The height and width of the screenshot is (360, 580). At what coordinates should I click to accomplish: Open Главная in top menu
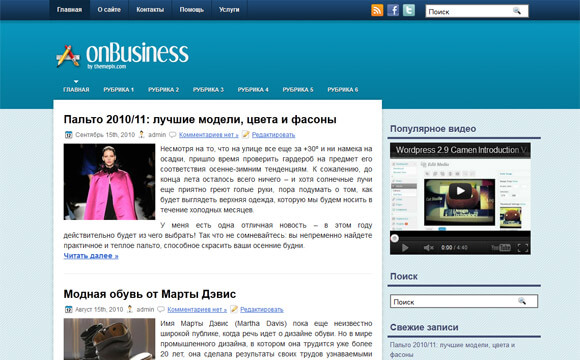click(70, 10)
